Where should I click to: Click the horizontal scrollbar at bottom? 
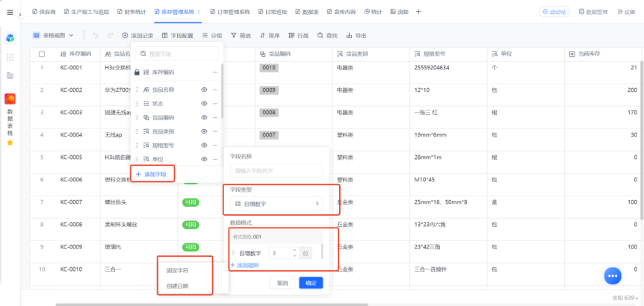(211, 305)
